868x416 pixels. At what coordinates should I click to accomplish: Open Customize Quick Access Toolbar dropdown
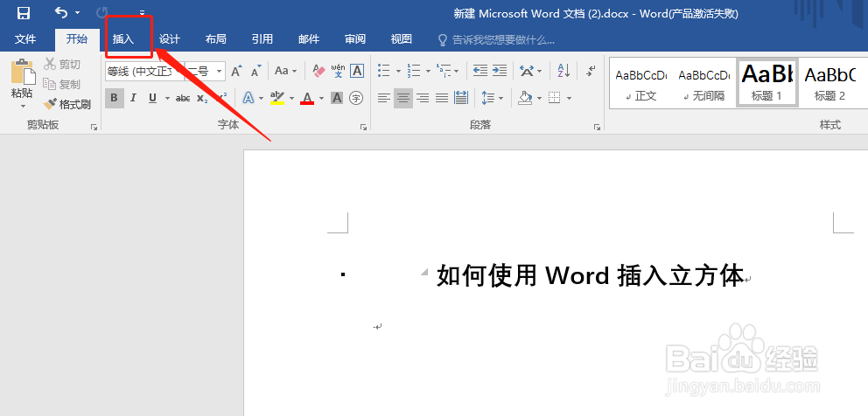pos(143,13)
